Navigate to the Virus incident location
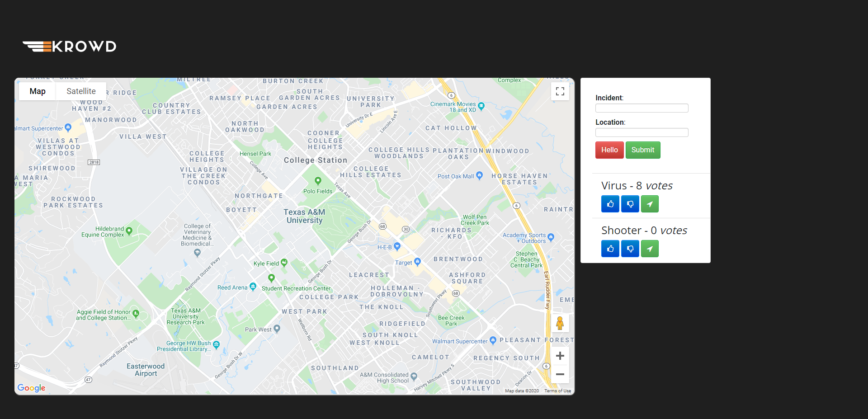The image size is (868, 419). [650, 204]
